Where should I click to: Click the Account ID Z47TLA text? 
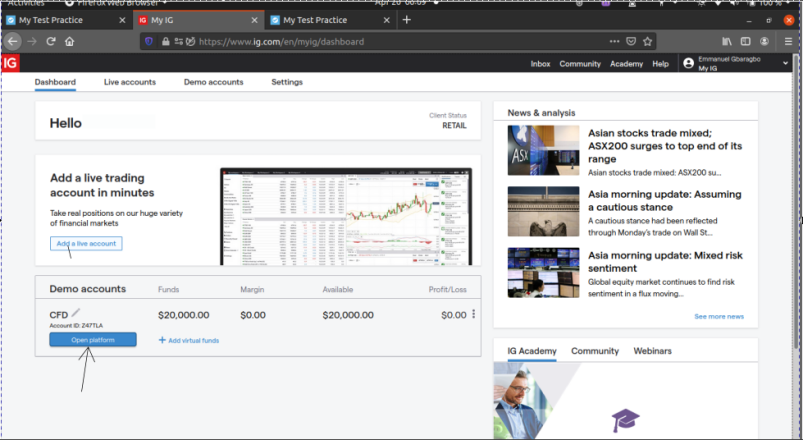[76, 326]
